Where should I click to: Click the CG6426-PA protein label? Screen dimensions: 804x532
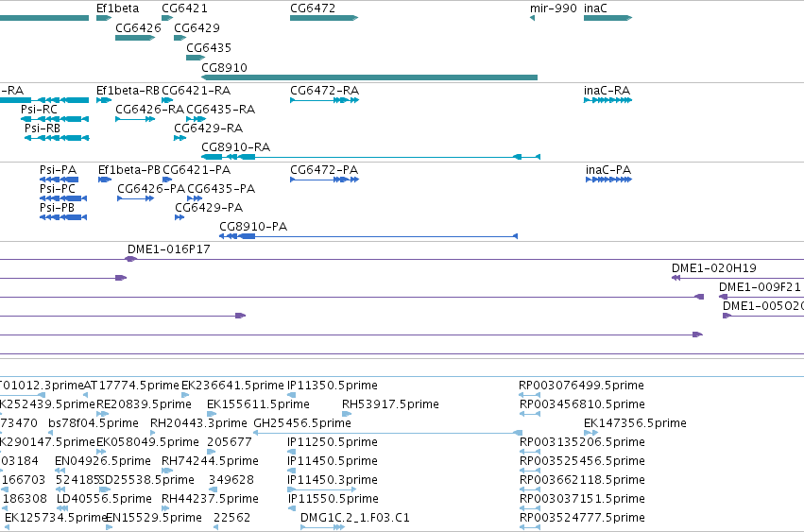(151, 189)
